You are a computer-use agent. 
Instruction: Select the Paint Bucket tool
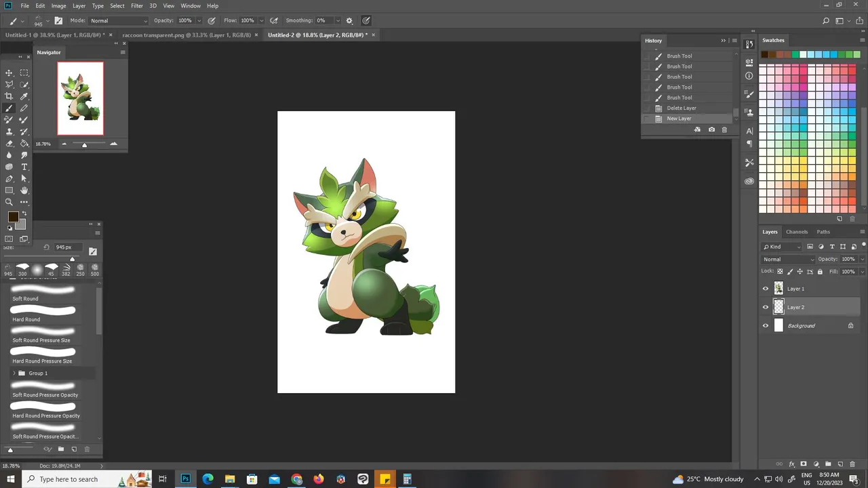[24, 143]
